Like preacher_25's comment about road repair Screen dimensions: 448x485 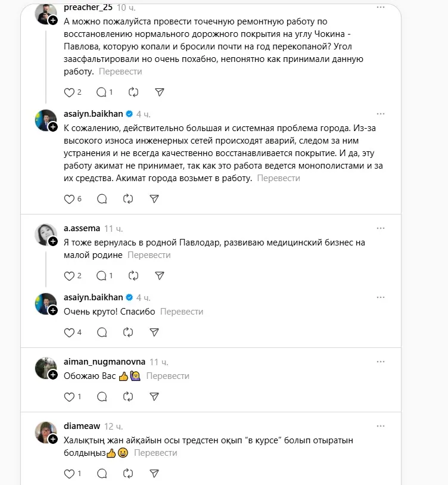pyautogui.click(x=70, y=92)
